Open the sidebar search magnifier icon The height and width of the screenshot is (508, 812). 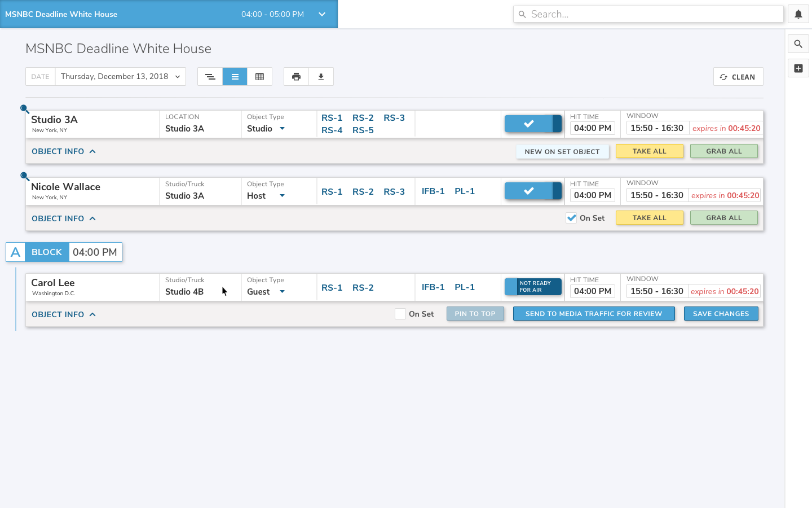coord(798,44)
